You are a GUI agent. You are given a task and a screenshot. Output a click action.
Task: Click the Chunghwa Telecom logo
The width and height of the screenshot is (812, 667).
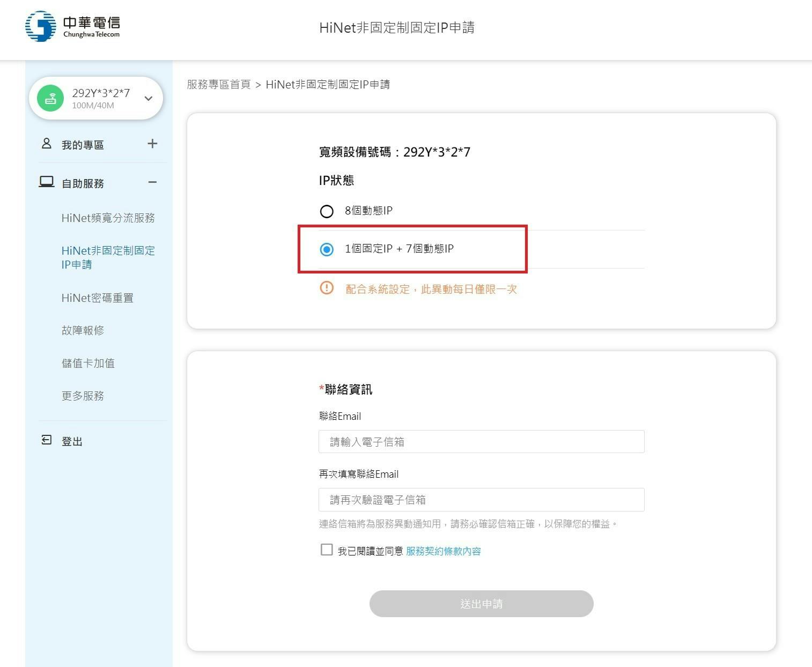pos(72,26)
